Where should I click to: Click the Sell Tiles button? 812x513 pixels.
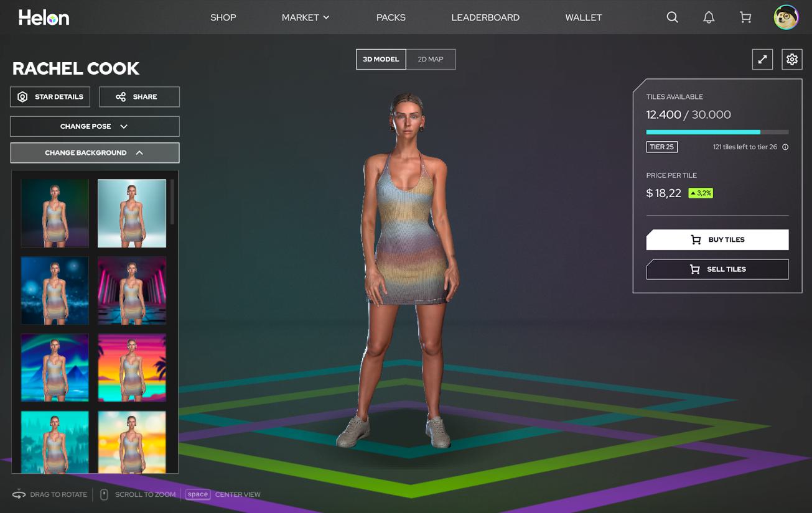click(x=717, y=269)
